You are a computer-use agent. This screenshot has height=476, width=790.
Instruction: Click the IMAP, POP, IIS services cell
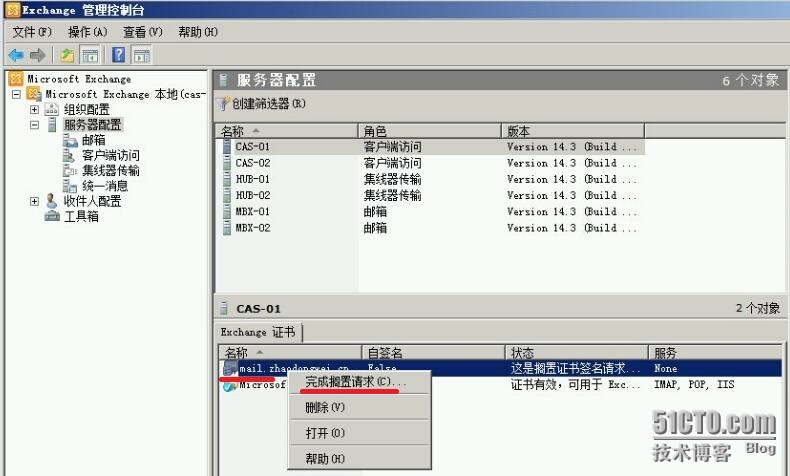click(694, 384)
